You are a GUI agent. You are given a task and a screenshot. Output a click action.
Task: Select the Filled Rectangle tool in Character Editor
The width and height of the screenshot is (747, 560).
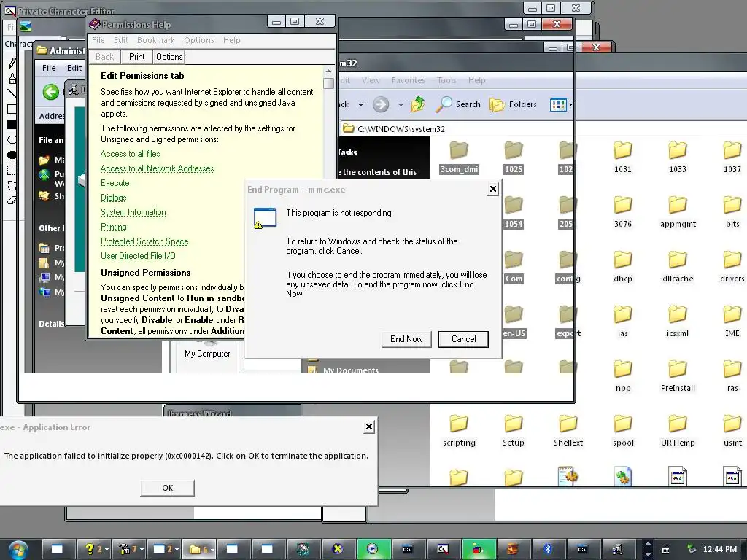(12, 124)
